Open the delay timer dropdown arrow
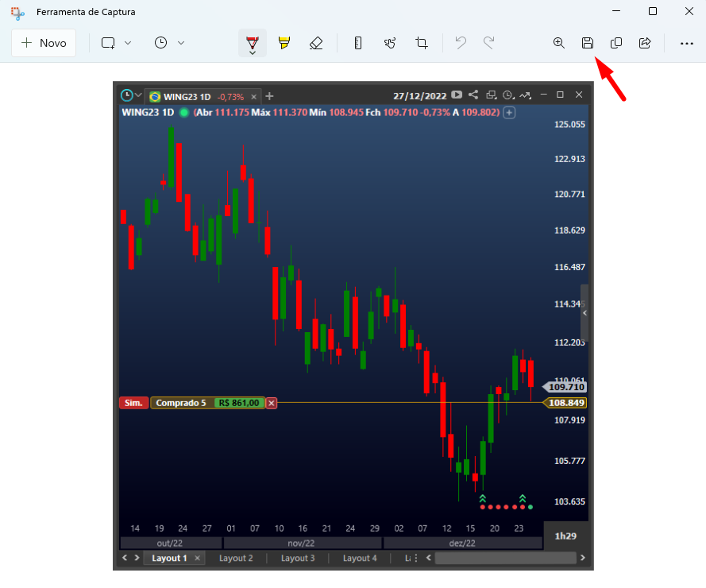Screen dimensions: 706x588 pyautogui.click(x=181, y=43)
